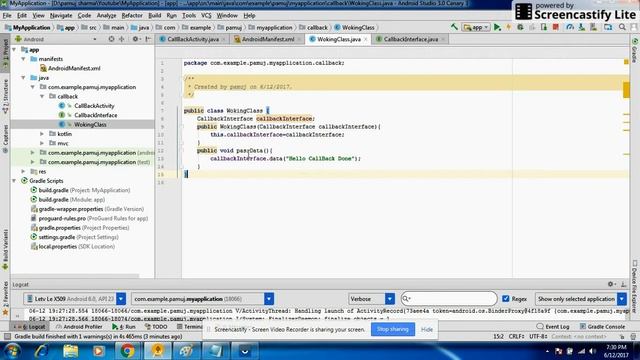Open the File menu
640x360 pixels.
click(x=7, y=16)
